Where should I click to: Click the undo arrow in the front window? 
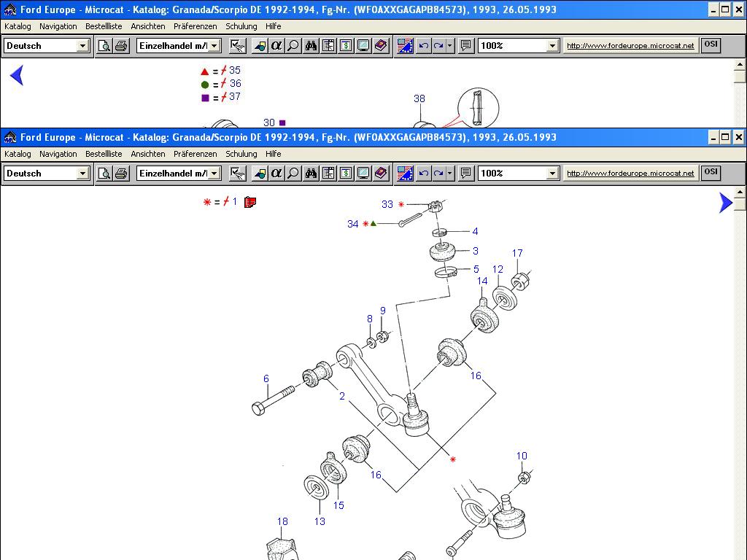point(423,174)
